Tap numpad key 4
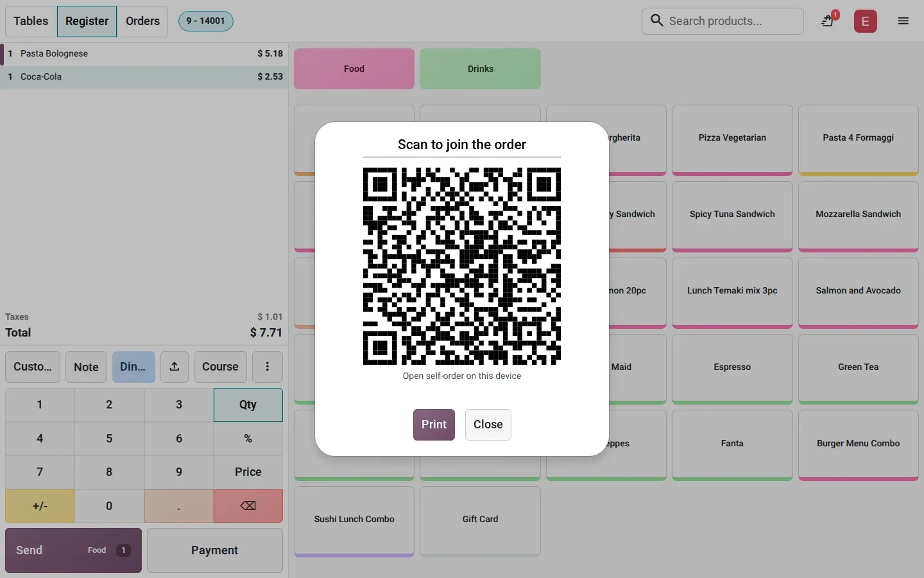The height and width of the screenshot is (578, 924). pos(40,439)
